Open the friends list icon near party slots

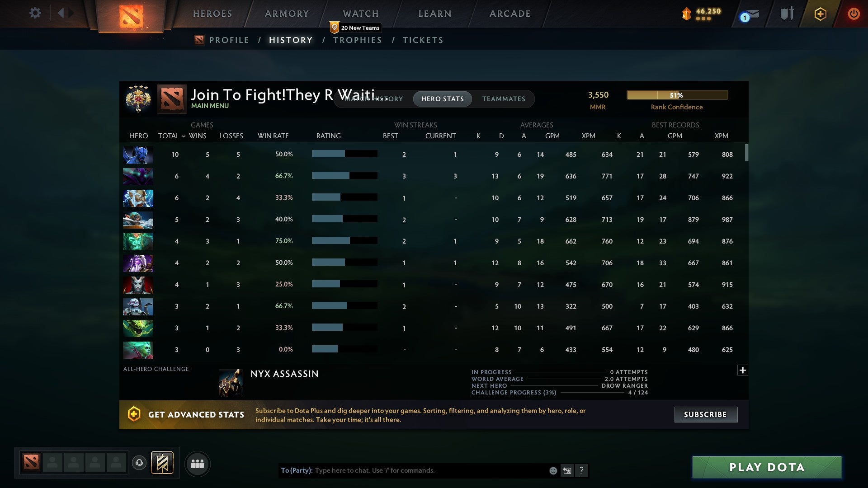198,463
